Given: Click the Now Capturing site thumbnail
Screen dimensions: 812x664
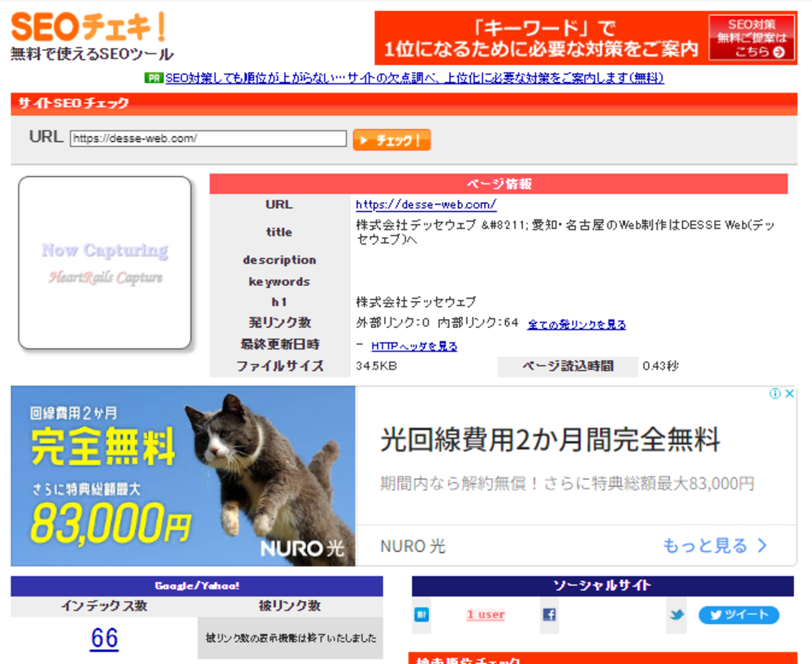Looking at the screenshot, I should coord(105,263).
